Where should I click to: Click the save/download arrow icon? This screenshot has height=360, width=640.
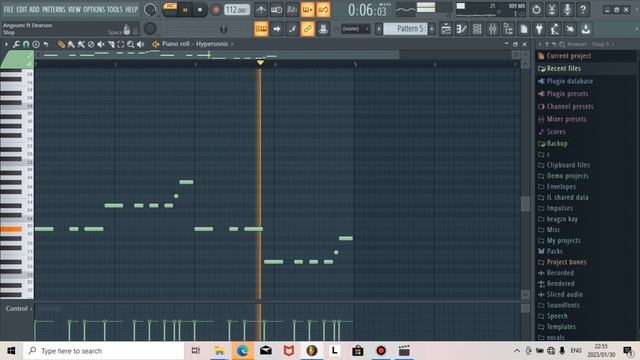pyautogui.click(x=586, y=29)
